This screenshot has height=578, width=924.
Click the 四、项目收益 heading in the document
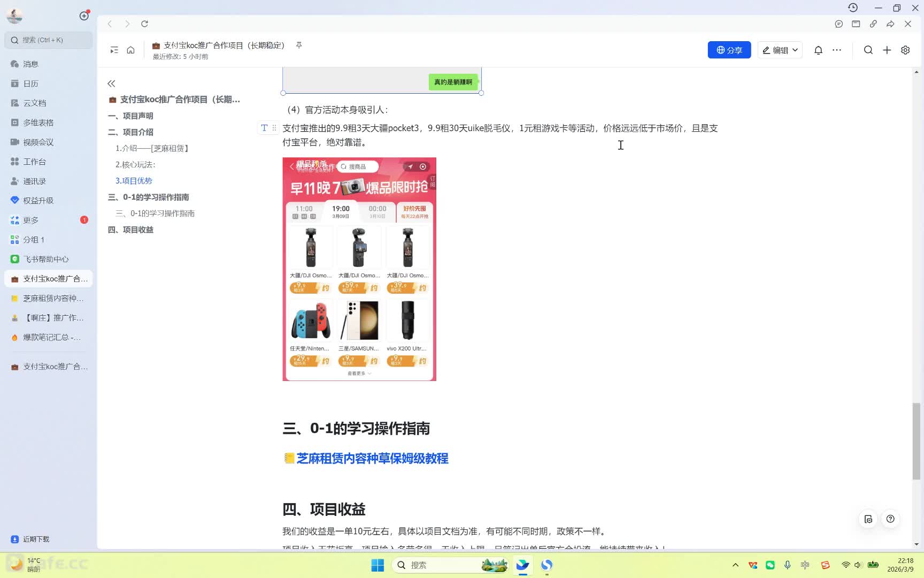click(324, 509)
